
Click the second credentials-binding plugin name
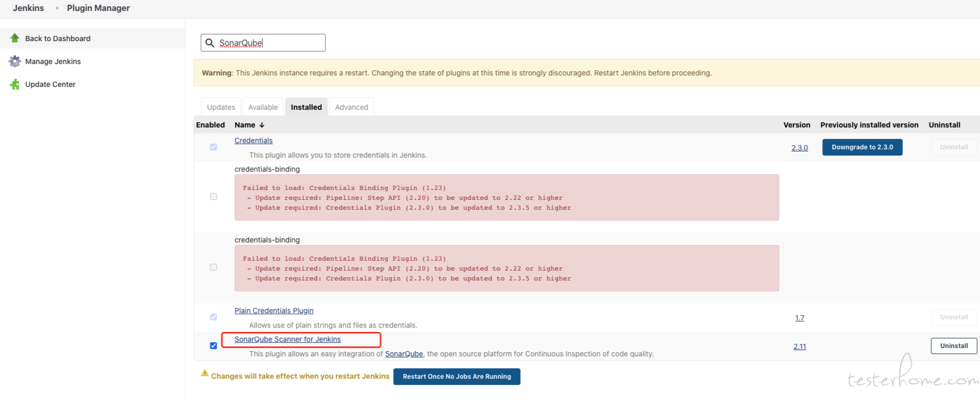coord(267,240)
